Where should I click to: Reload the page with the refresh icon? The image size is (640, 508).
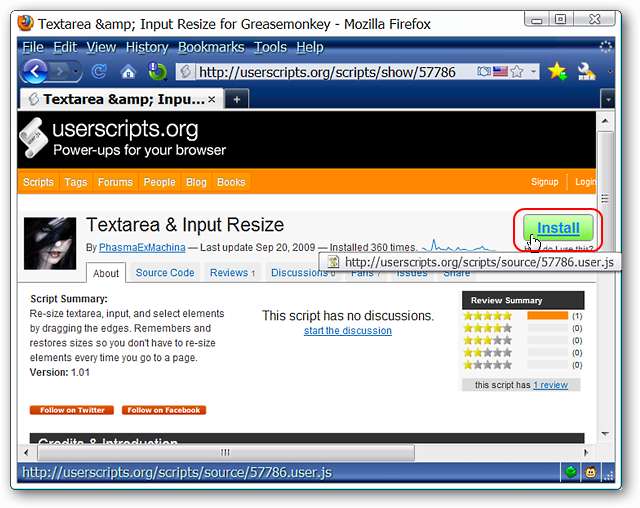click(x=99, y=72)
